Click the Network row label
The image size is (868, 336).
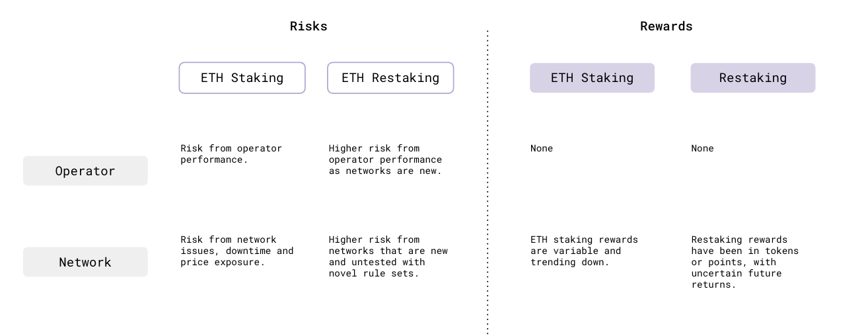coord(85,262)
